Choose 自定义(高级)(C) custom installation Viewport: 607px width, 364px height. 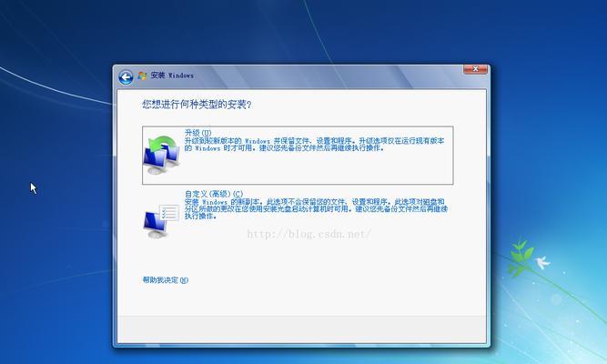pos(298,214)
